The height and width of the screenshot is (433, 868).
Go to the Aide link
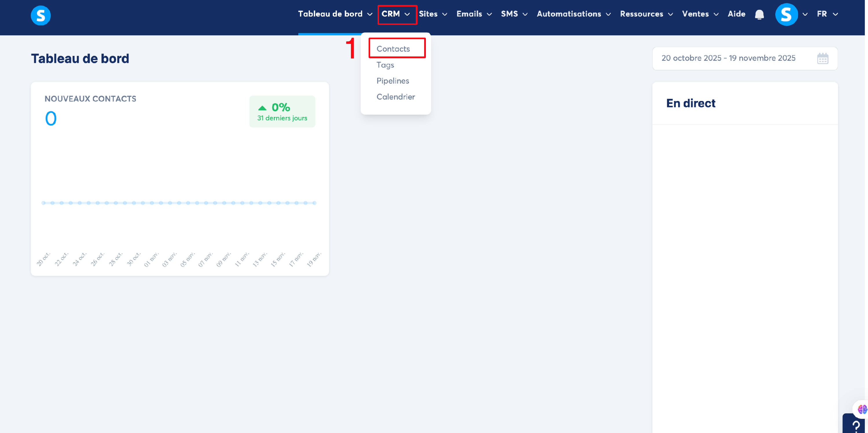[x=736, y=14]
